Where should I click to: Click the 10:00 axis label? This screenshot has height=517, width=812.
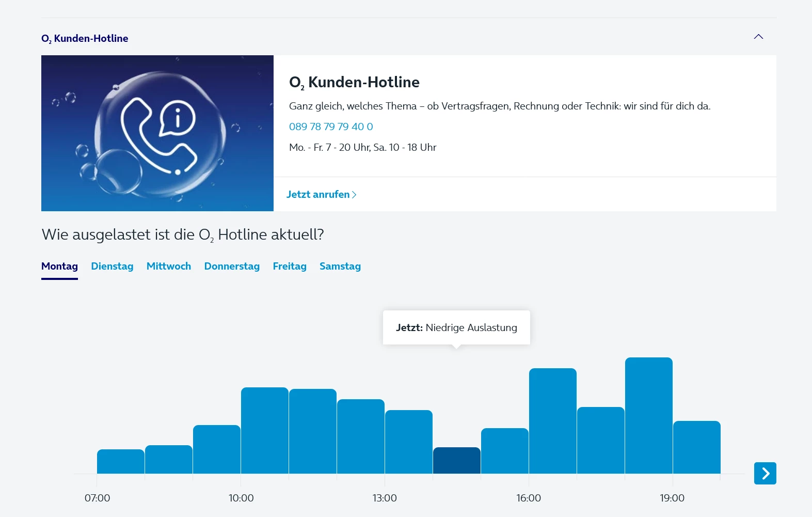241,498
